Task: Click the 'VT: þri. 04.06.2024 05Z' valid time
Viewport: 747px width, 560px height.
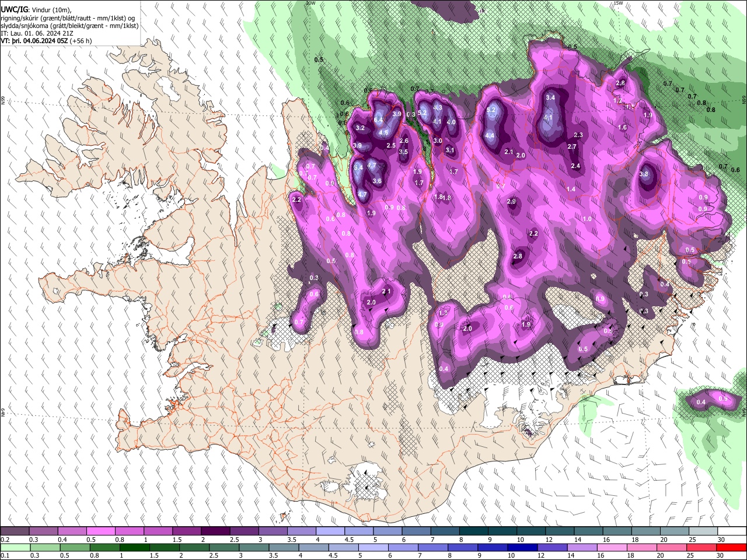Action: pyautogui.click(x=34, y=41)
